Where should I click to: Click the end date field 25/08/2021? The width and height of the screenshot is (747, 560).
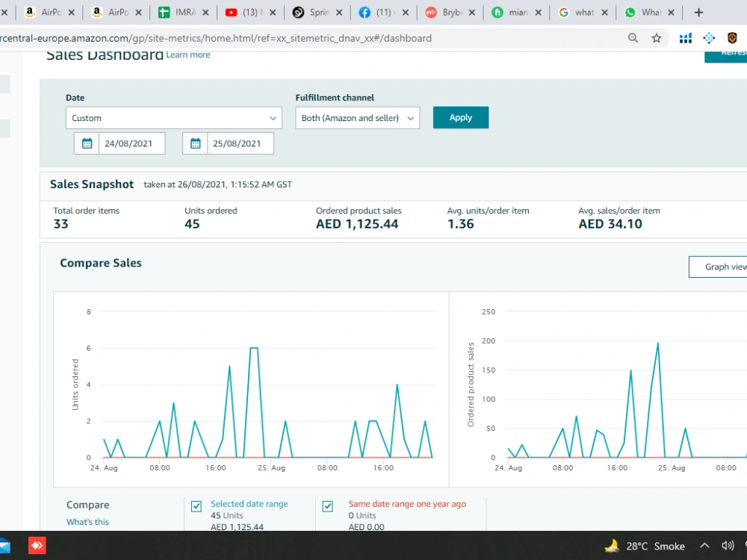[241, 143]
